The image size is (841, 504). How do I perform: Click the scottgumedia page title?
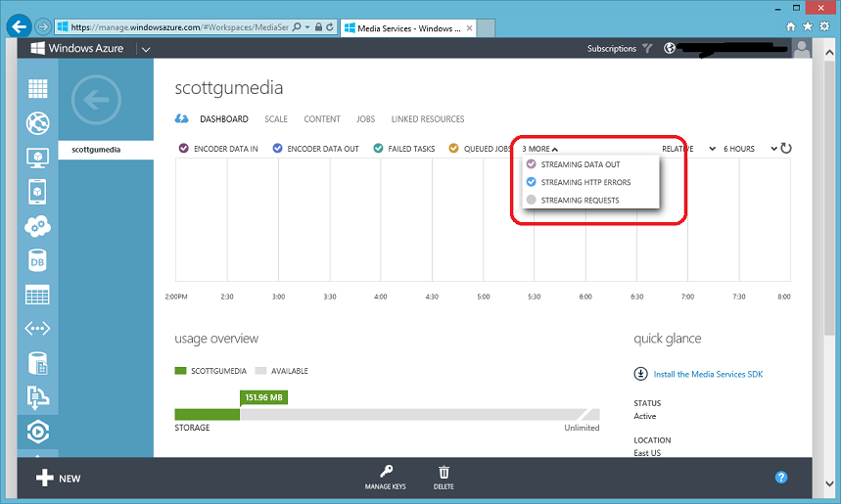click(229, 87)
